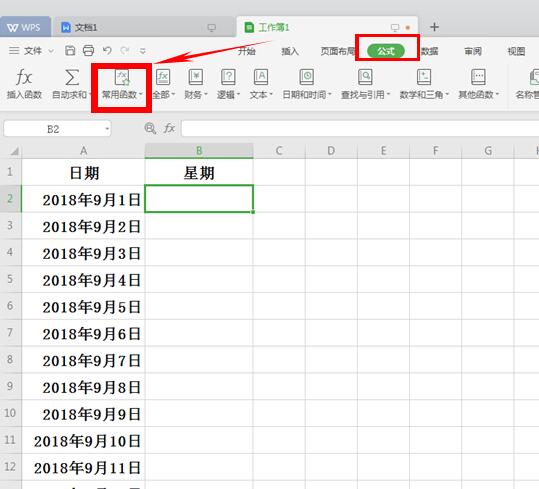
Task: Click the display icon on 工作簿1 tab
Action: (395, 27)
